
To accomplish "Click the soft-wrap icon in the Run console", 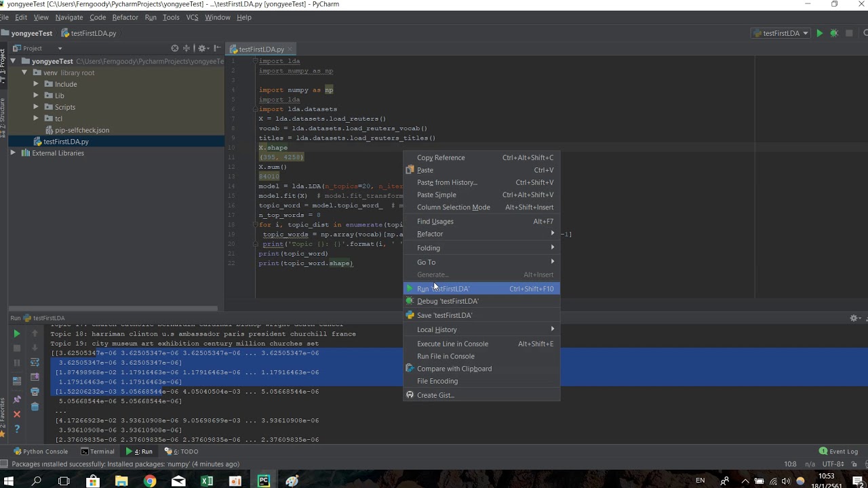I will pos(35,363).
